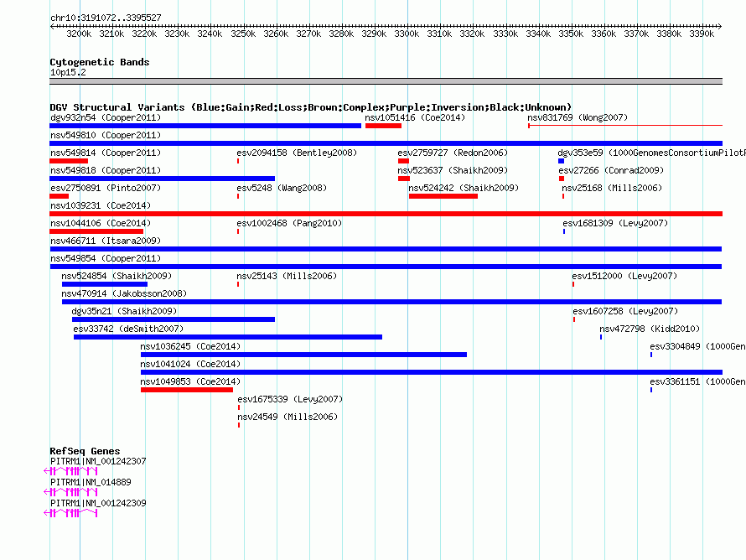Click esv1512000 (Levy2007) label

click(x=624, y=276)
